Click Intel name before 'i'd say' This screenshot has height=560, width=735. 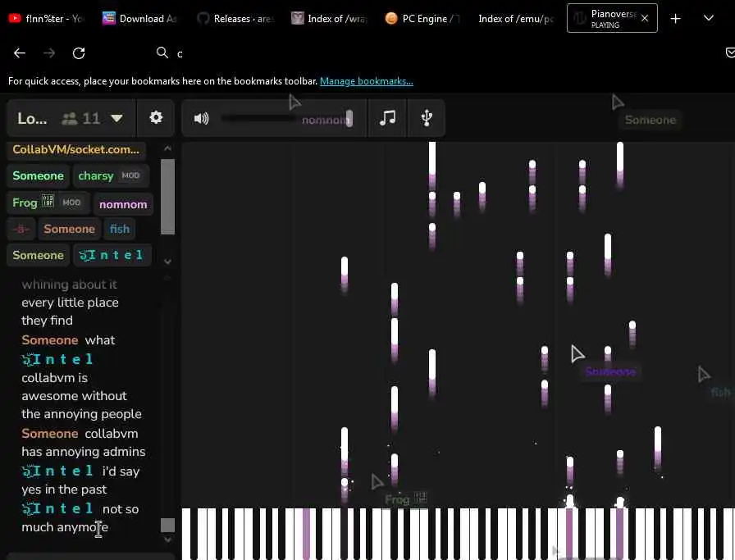pos(57,471)
